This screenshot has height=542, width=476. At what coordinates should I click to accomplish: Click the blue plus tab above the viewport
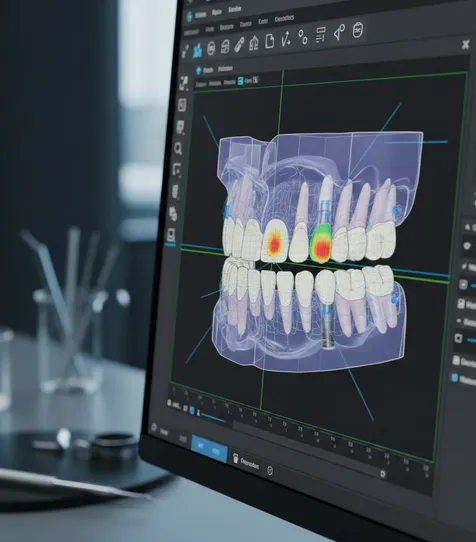[198, 71]
